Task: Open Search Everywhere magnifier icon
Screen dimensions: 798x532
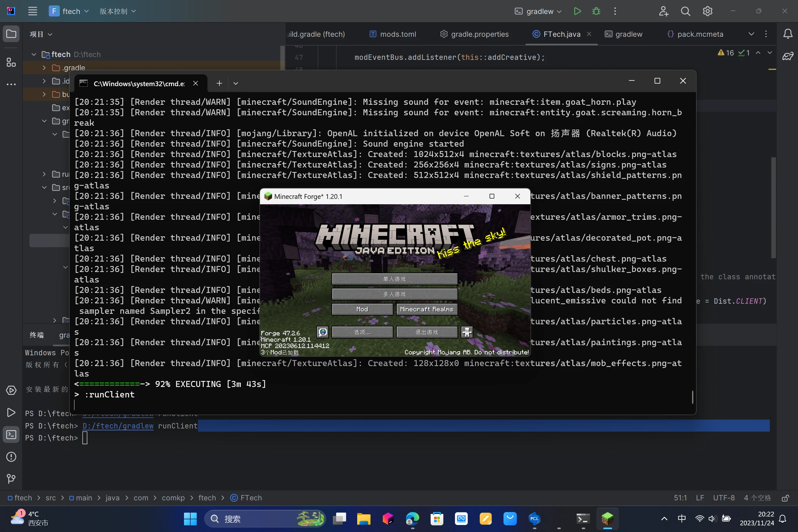Action: click(685, 11)
